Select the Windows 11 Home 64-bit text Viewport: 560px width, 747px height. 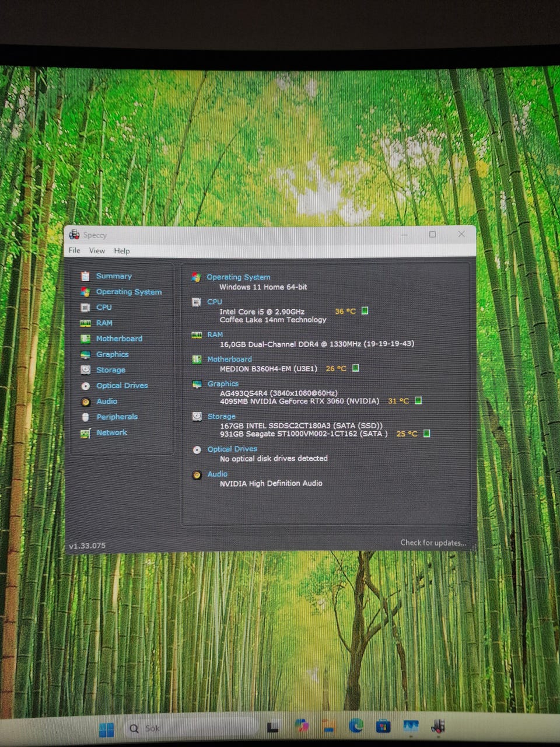click(x=263, y=287)
